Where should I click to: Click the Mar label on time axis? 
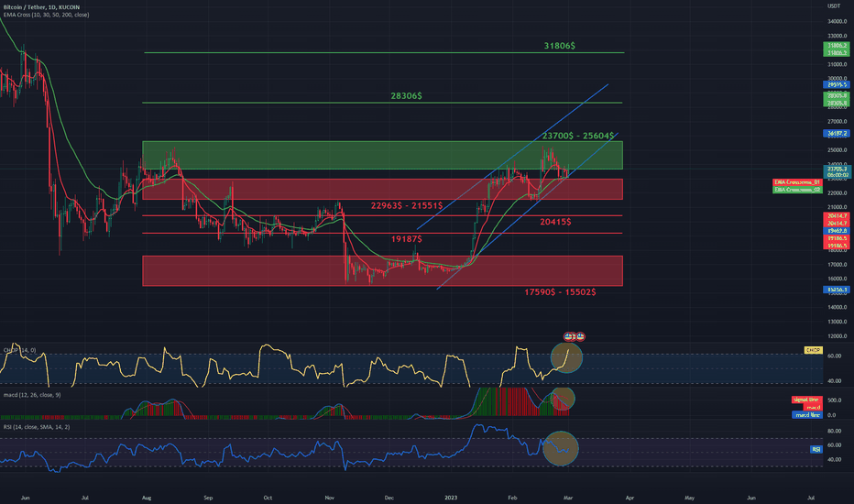[568, 498]
